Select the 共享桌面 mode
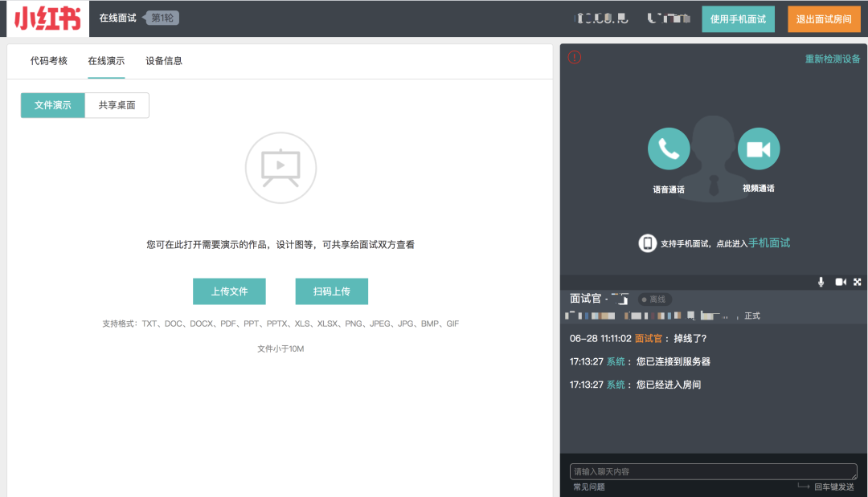Screen dimensions: 868x497 tap(117, 105)
